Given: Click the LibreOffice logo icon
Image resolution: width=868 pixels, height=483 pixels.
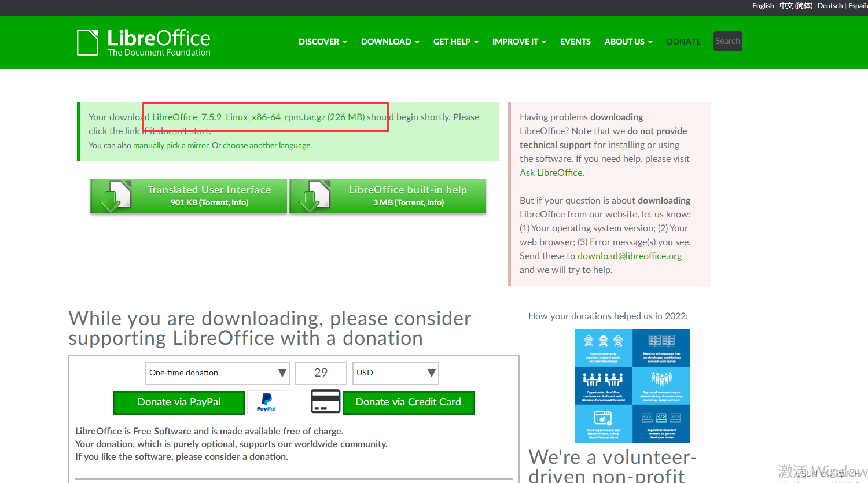Looking at the screenshot, I should click(87, 41).
